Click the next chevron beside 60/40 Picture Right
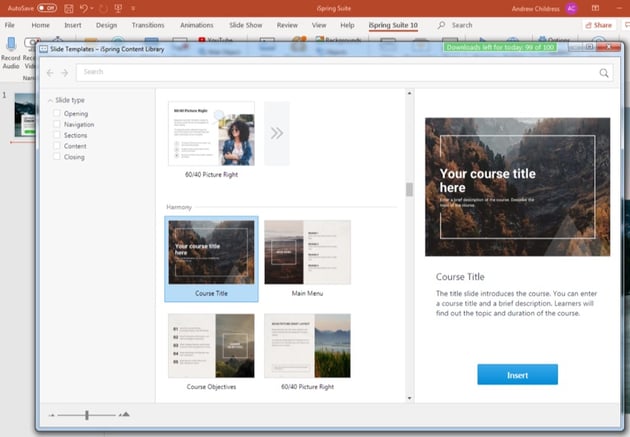The height and width of the screenshot is (437, 630). (x=277, y=133)
